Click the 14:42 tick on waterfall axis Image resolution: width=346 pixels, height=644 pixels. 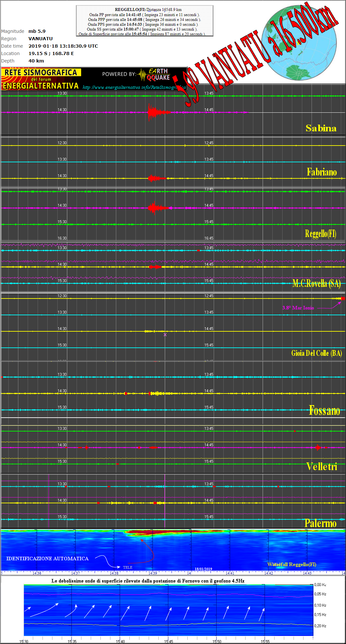[x=268, y=573]
